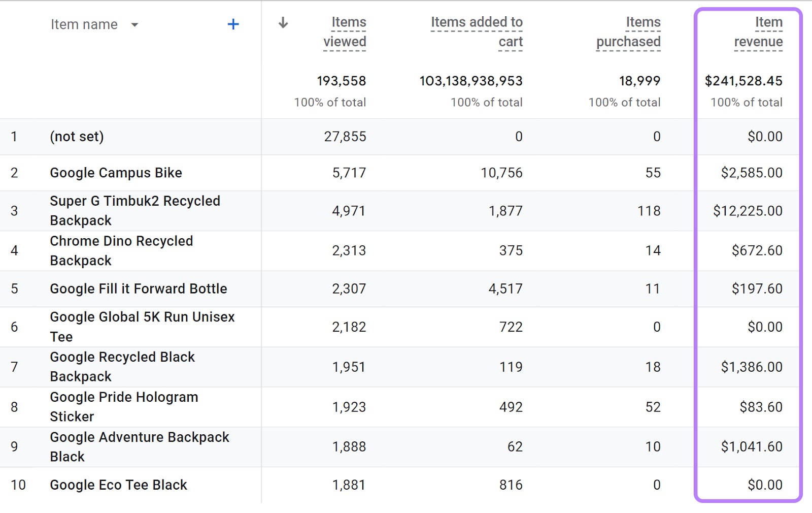Select Items viewed value 1,888
The height and width of the screenshot is (513, 812).
click(x=349, y=446)
